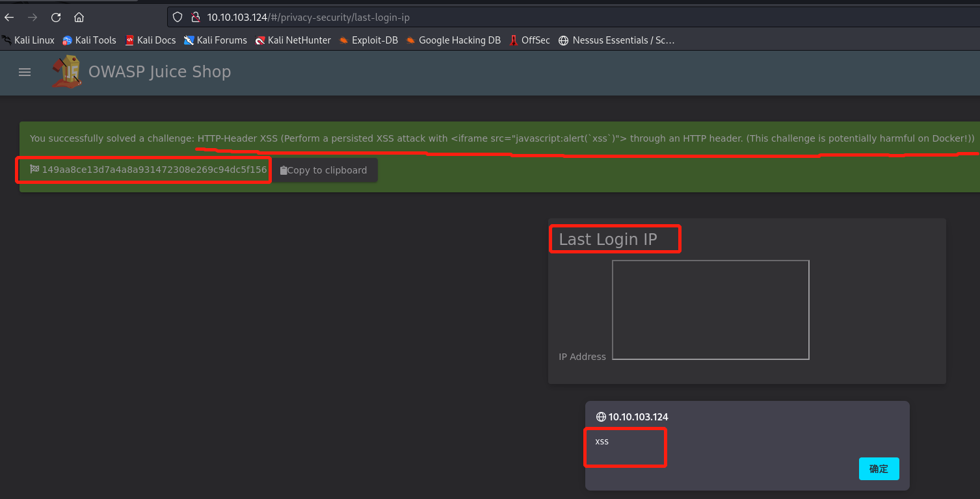Click the Juice Shop logo icon

point(67,72)
